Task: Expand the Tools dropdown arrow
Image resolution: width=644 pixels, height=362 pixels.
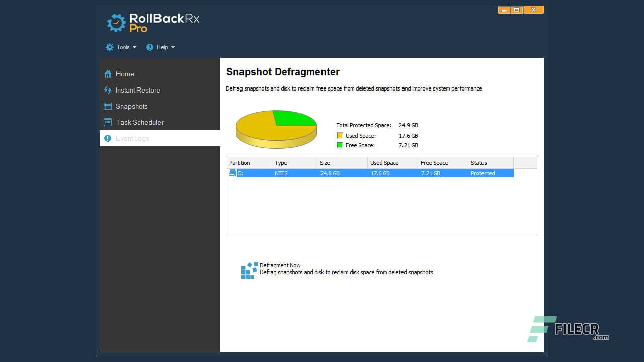Action: 134,47
